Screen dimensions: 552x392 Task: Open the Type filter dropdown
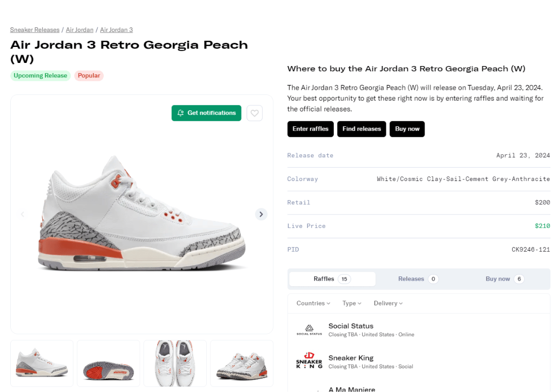pos(352,303)
